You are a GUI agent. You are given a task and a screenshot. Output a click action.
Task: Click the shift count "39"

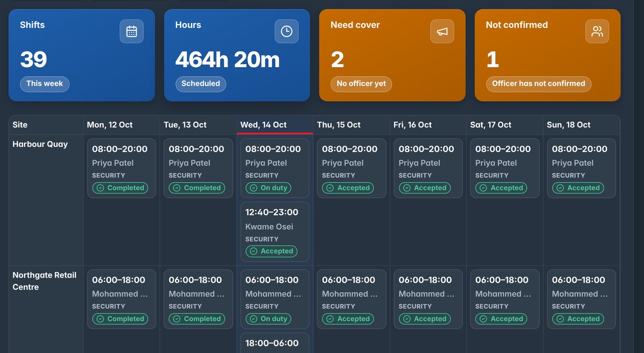(34, 60)
